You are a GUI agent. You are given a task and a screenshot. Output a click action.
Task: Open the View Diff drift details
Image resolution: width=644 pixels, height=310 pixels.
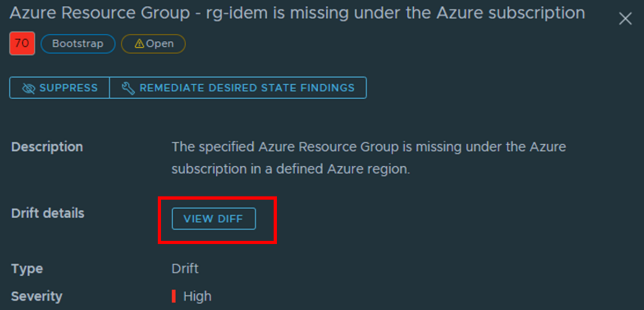214,219
